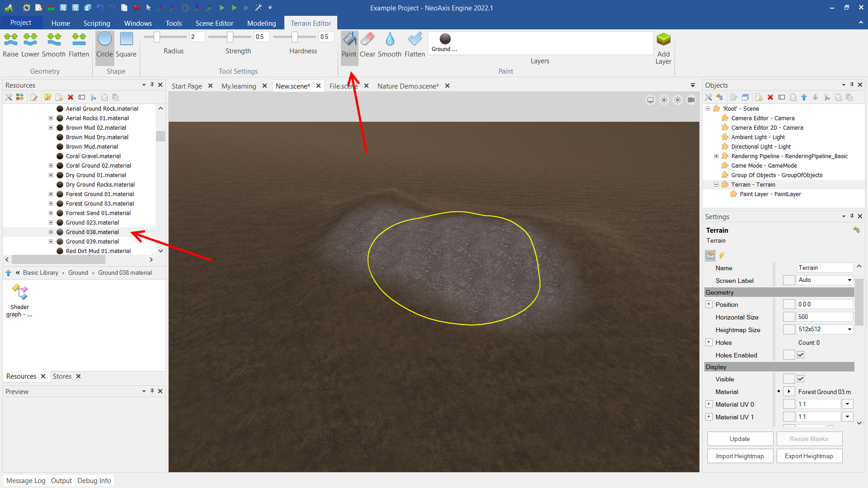Click the Import Heightmap button
This screenshot has height=488, width=868.
pos(740,456)
